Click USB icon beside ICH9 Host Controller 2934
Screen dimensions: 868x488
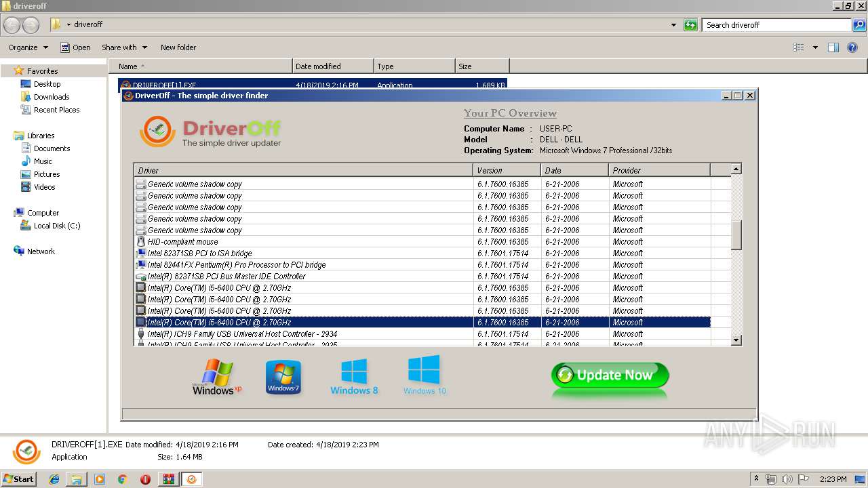(141, 334)
